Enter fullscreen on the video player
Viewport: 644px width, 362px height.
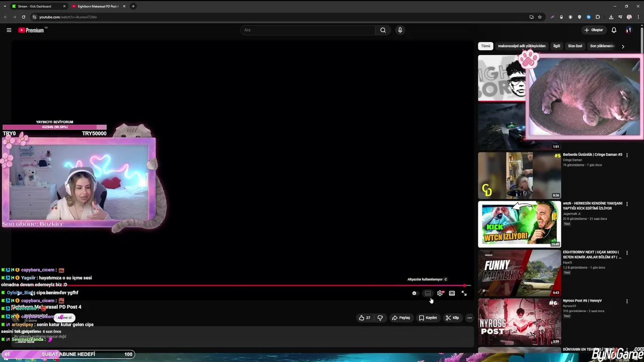464,294
